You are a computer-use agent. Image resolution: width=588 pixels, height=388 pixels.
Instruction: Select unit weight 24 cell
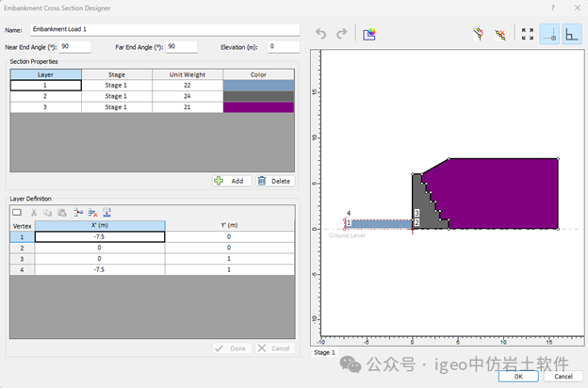[x=188, y=96]
